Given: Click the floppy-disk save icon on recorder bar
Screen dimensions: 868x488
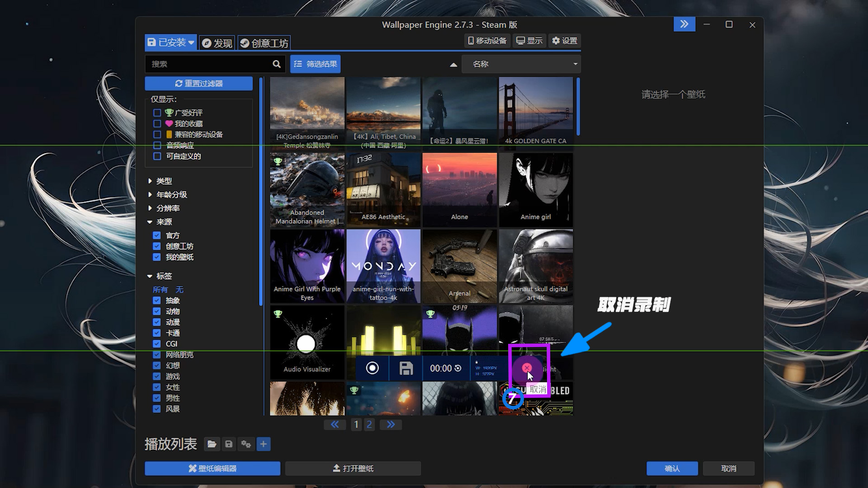Looking at the screenshot, I should pyautogui.click(x=406, y=368).
